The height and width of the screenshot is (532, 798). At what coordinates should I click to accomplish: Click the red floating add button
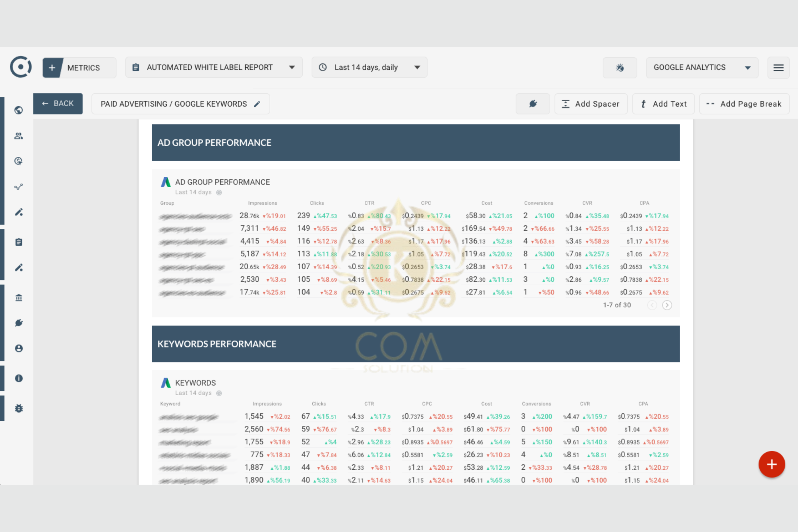[772, 464]
